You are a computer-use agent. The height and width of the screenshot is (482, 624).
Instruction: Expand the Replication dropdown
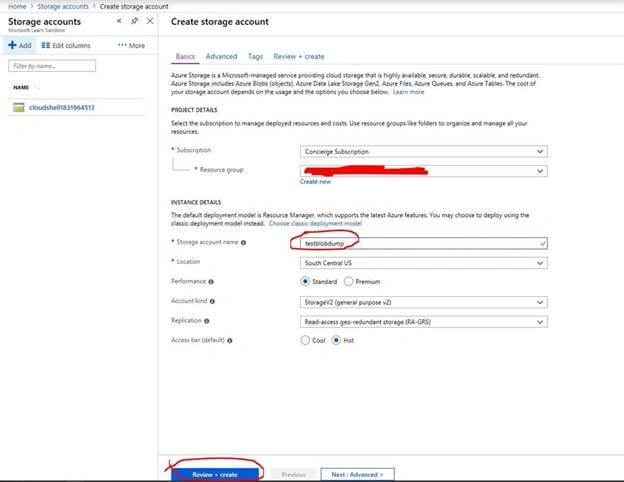click(423, 322)
